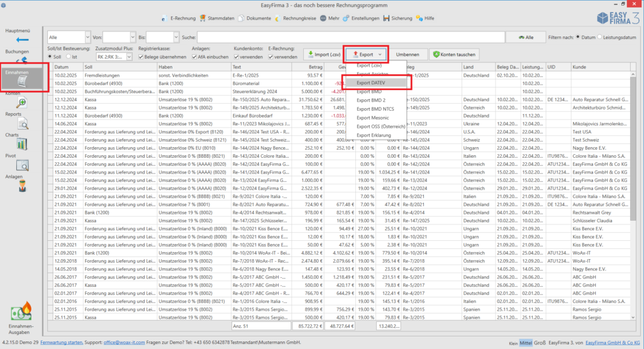
Task: Select the cell Test Schweiz in Kunde column
Action: (600, 140)
